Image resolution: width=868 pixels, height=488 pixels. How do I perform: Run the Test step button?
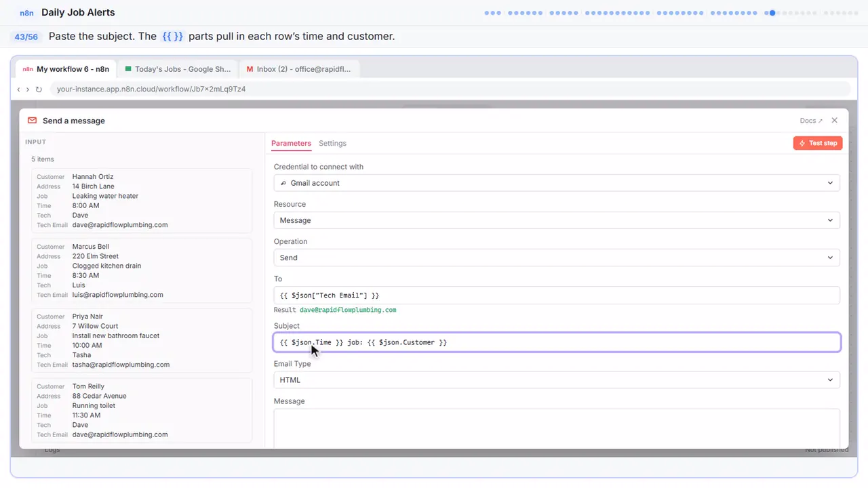coord(818,143)
